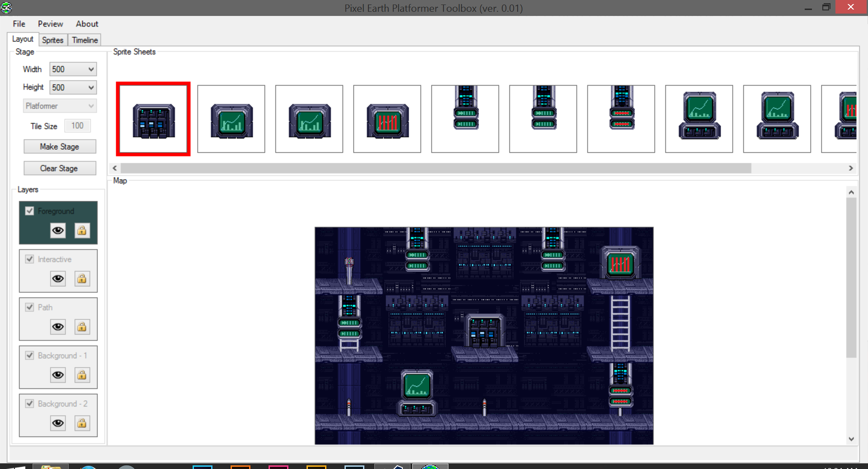The height and width of the screenshot is (469, 868).
Task: Switch to the Sprites tab
Action: pyautogui.click(x=53, y=40)
